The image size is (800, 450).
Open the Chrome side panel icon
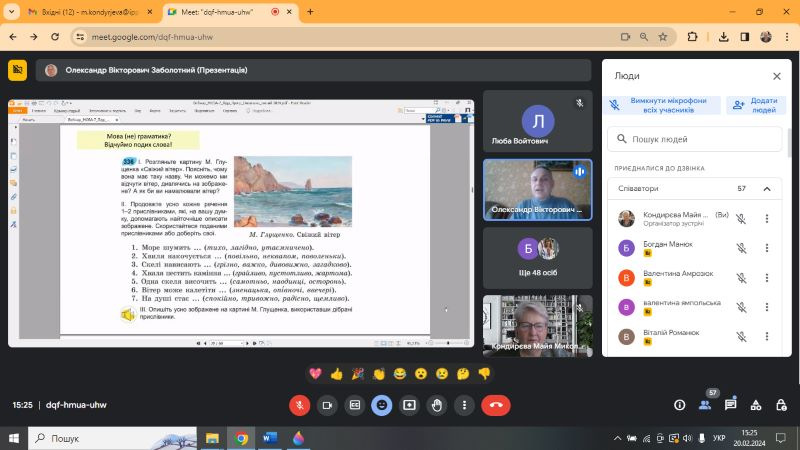[745, 37]
